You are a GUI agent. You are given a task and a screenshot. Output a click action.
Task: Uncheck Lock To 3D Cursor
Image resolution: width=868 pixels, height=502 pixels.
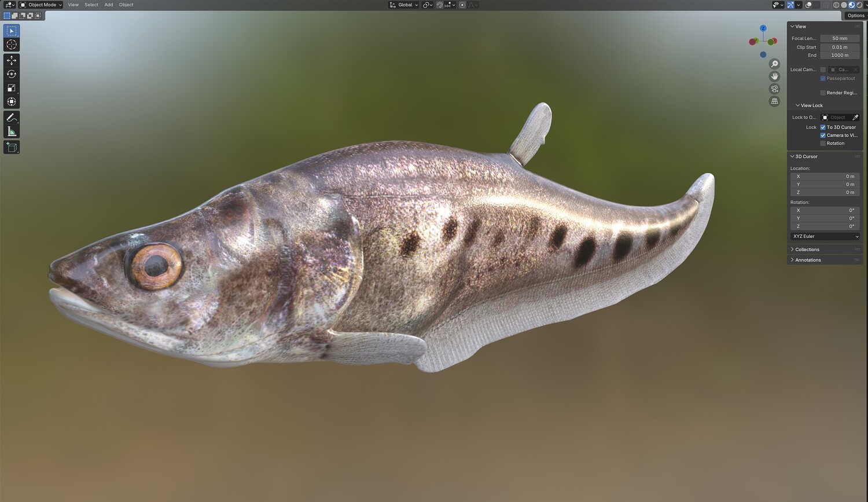click(823, 127)
